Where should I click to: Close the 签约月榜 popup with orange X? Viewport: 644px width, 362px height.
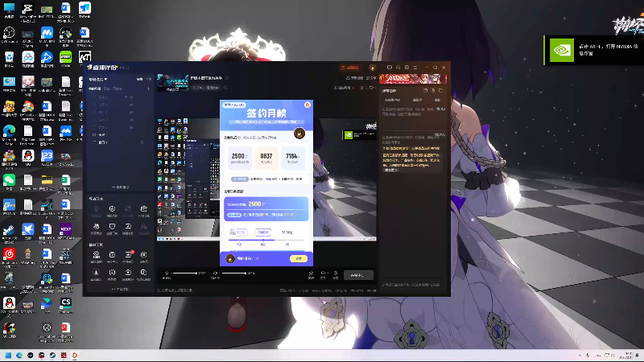pos(308,105)
